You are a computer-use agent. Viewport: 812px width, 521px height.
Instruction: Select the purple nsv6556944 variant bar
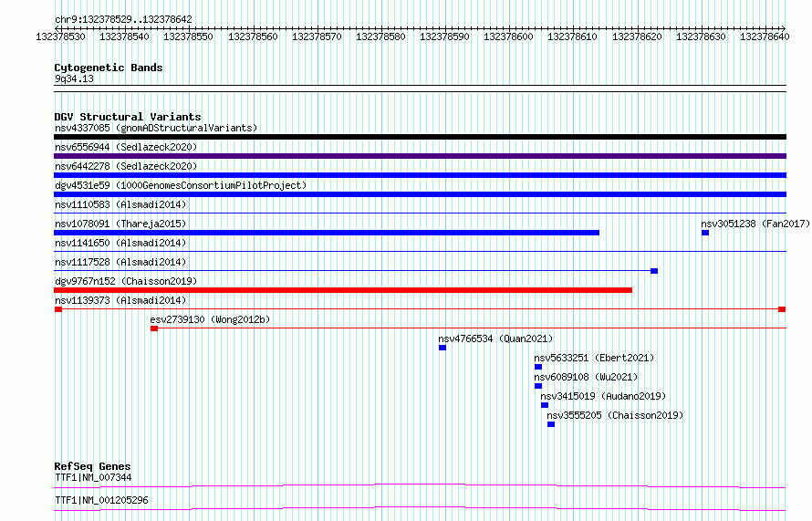pos(420,156)
